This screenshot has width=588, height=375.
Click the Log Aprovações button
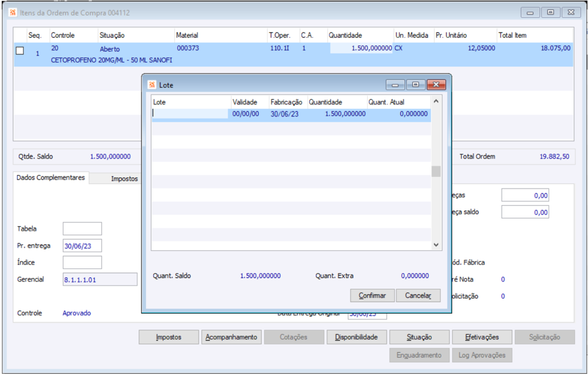pos(482,355)
